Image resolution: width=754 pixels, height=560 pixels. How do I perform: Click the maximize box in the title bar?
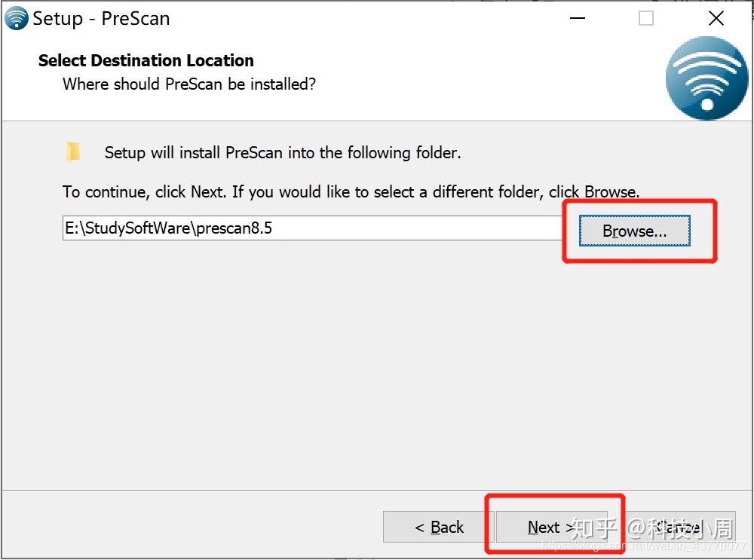pos(646,19)
